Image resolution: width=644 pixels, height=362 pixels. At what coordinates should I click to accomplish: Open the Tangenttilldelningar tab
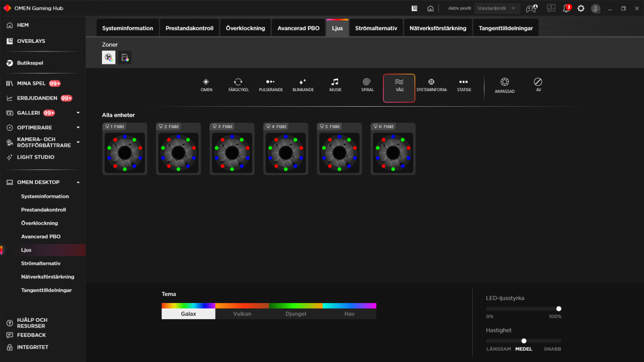tap(506, 27)
